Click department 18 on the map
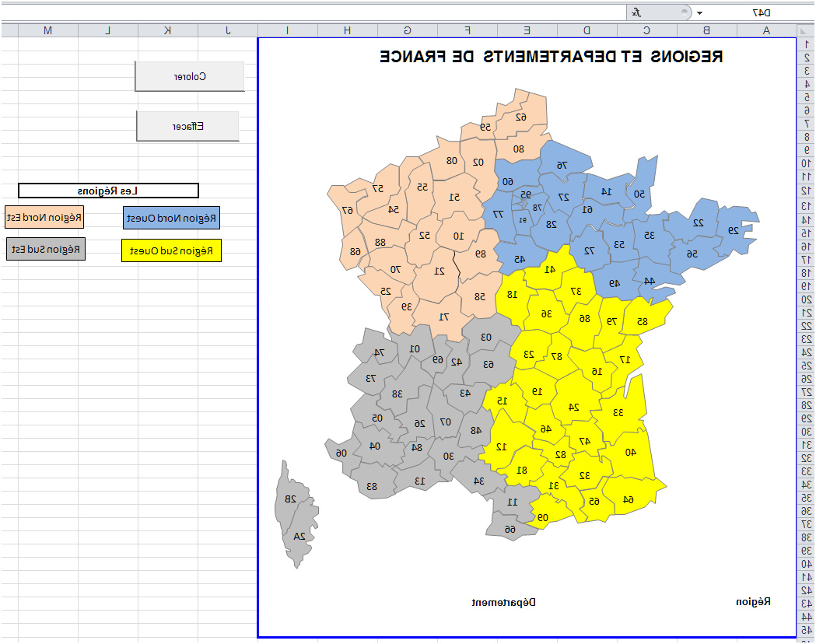 (512, 295)
